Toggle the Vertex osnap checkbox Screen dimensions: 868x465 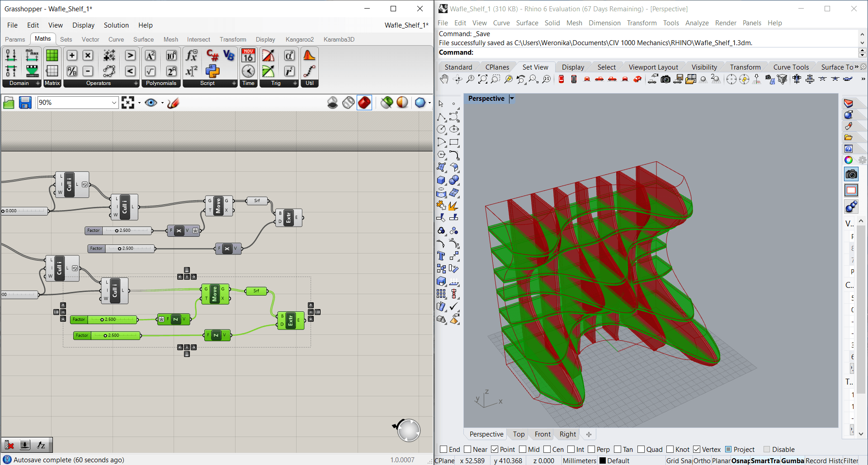pos(697,449)
